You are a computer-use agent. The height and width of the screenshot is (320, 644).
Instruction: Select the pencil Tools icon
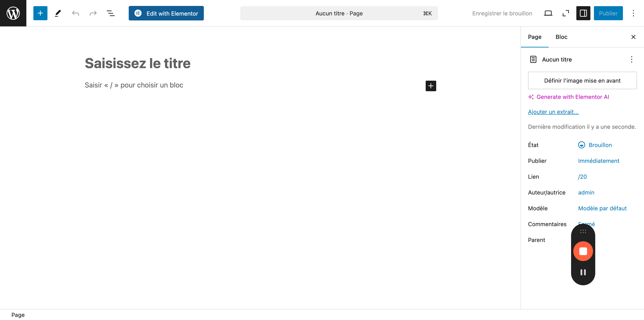58,13
